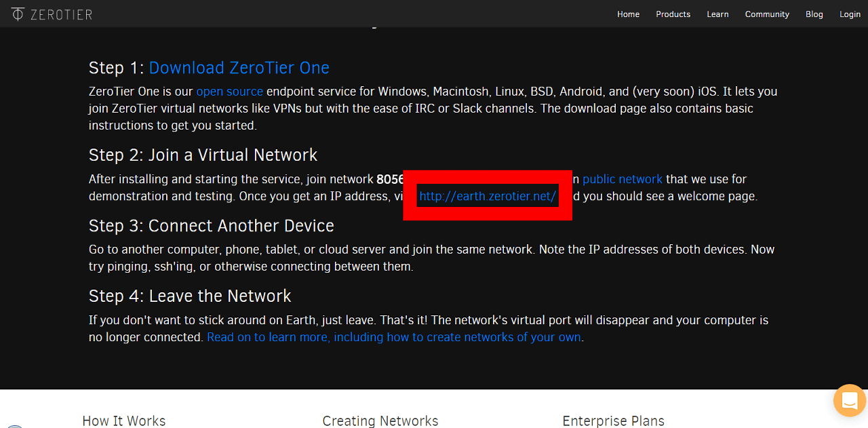Select the 'How It Works' section heading

click(x=124, y=421)
